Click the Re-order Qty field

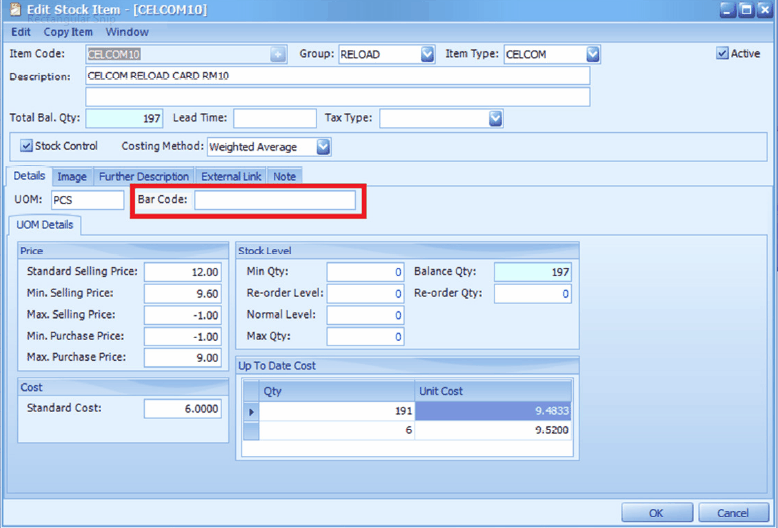(x=533, y=294)
